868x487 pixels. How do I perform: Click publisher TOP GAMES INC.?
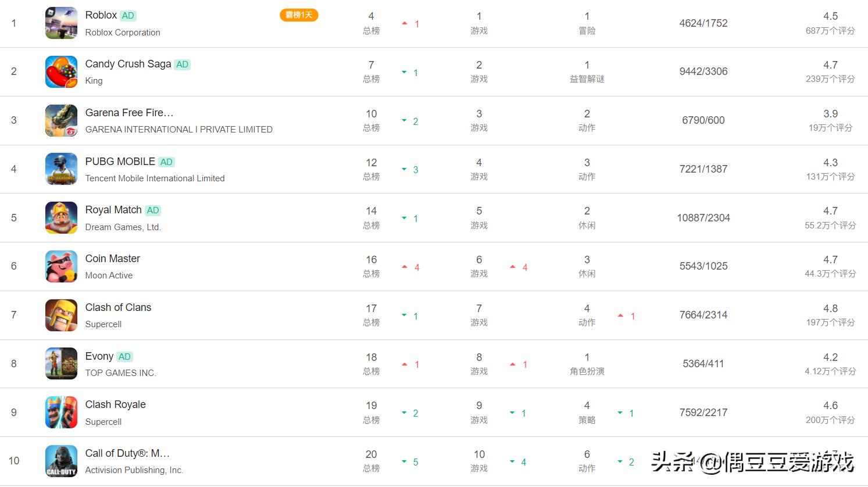tap(121, 373)
